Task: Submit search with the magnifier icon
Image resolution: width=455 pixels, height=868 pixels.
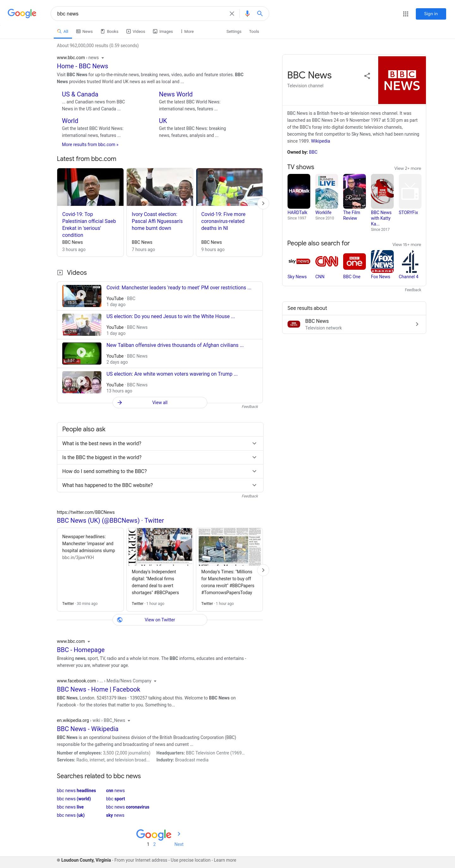Action: (x=260, y=14)
